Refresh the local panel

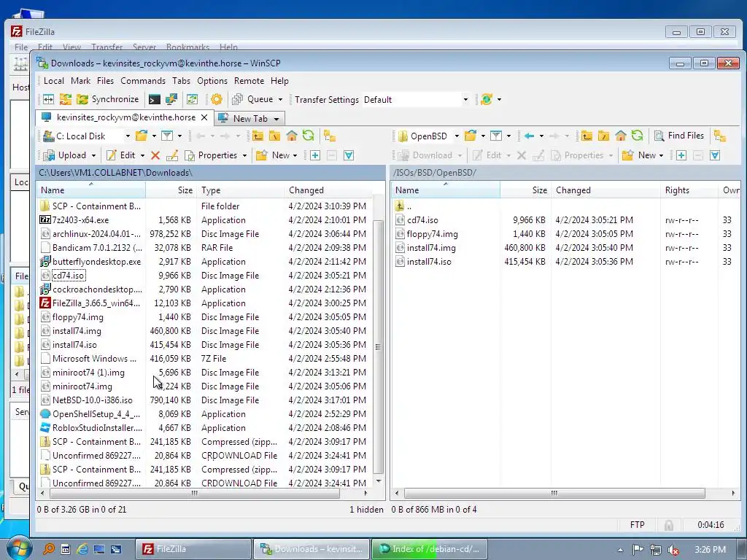309,136
